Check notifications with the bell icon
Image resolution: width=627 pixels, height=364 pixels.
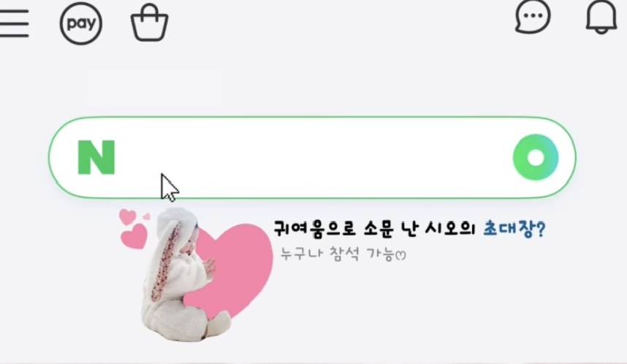coord(601,18)
